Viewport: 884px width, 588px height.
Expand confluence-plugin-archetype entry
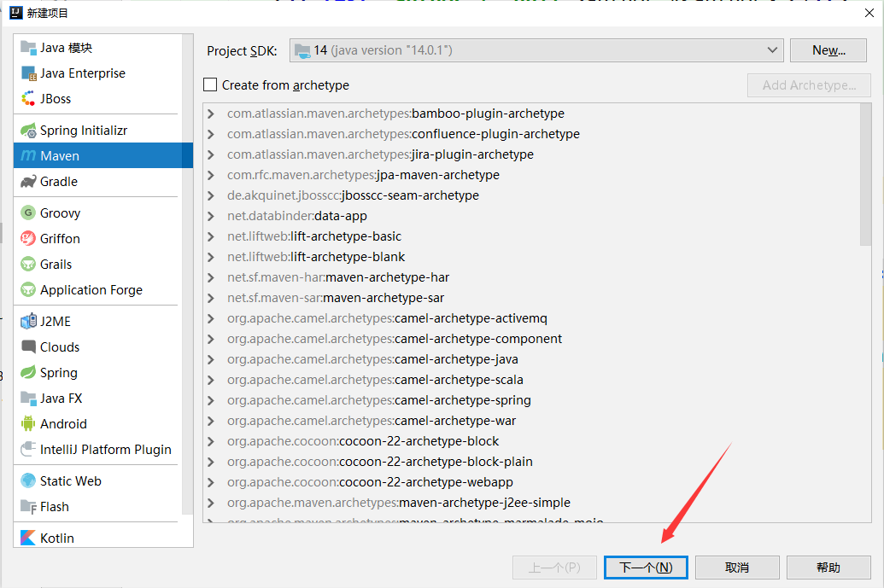(211, 134)
